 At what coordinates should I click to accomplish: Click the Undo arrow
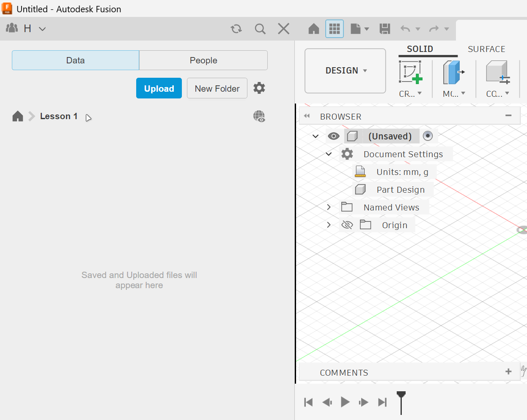coord(405,29)
